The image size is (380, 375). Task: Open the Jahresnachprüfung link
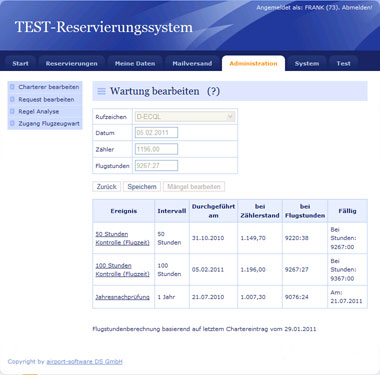122,297
